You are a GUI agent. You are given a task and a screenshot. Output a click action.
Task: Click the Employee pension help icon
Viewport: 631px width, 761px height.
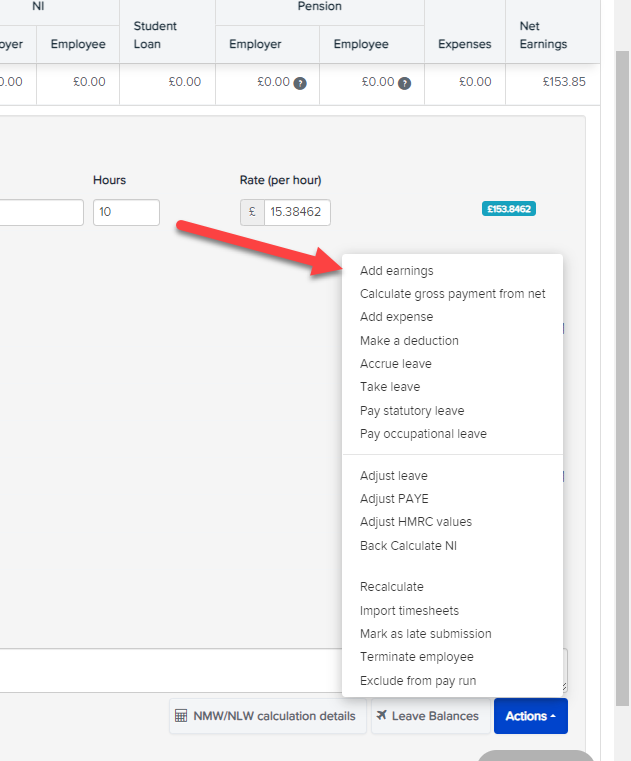(404, 83)
